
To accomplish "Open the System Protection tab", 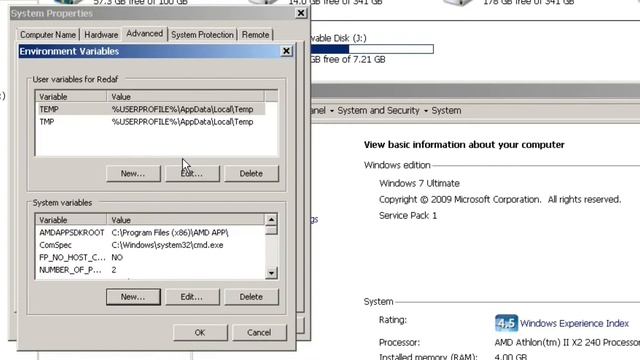I will [x=202, y=35].
